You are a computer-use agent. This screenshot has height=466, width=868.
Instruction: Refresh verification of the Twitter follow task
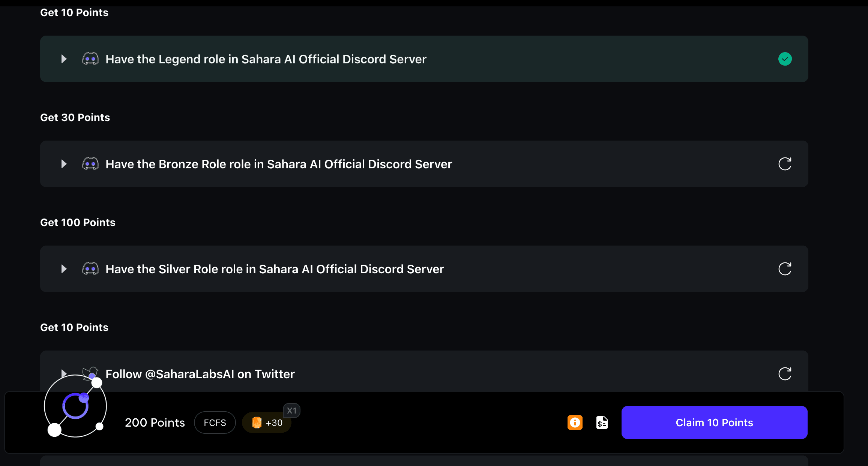pos(785,374)
